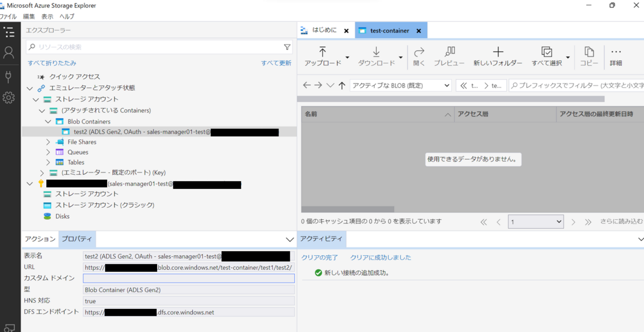Collapse the Blob Containers node

(x=48, y=122)
